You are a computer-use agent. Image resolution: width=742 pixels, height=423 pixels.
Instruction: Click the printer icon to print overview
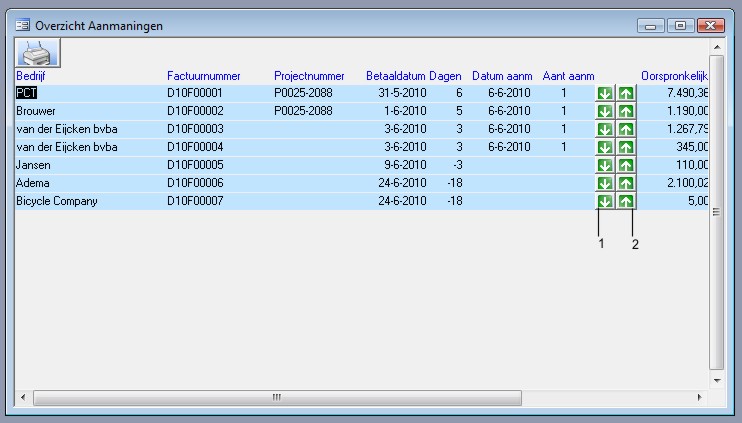point(37,53)
